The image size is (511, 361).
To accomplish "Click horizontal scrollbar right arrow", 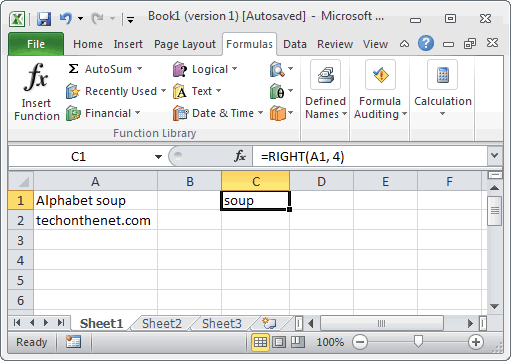I will (x=470, y=323).
